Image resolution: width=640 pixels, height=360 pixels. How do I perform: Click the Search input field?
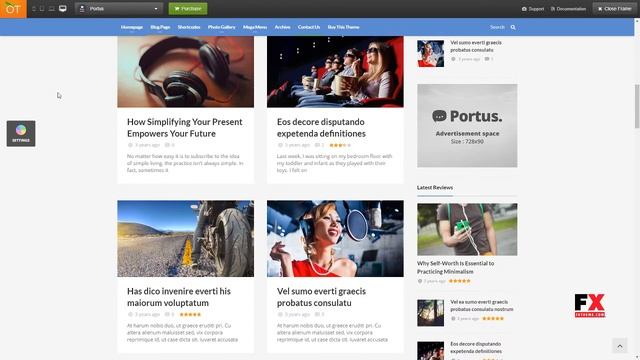(497, 27)
